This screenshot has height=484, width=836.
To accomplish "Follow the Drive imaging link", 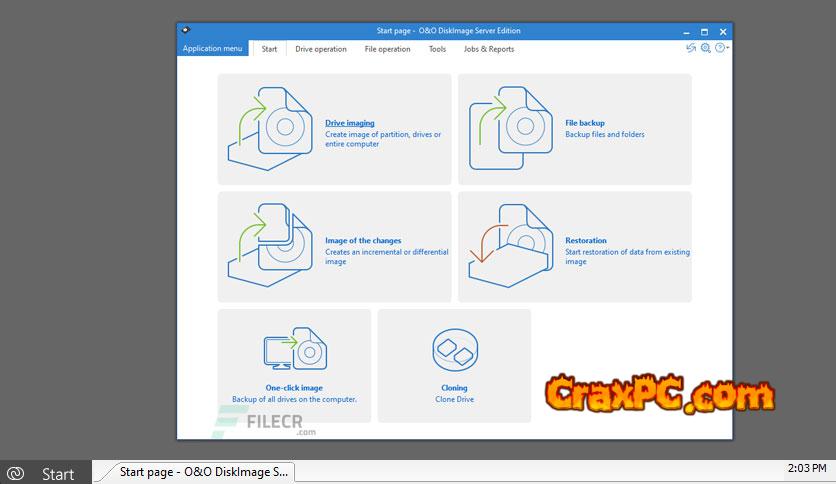I will (x=350, y=123).
